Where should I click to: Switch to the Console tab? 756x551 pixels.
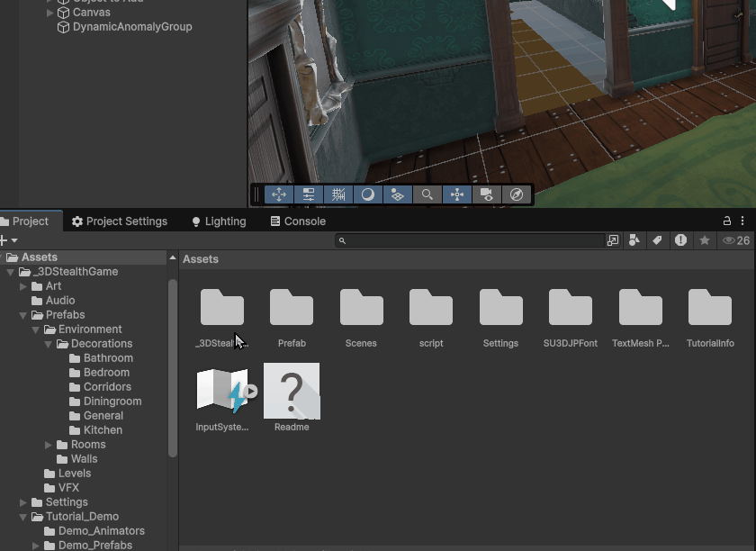coord(298,221)
